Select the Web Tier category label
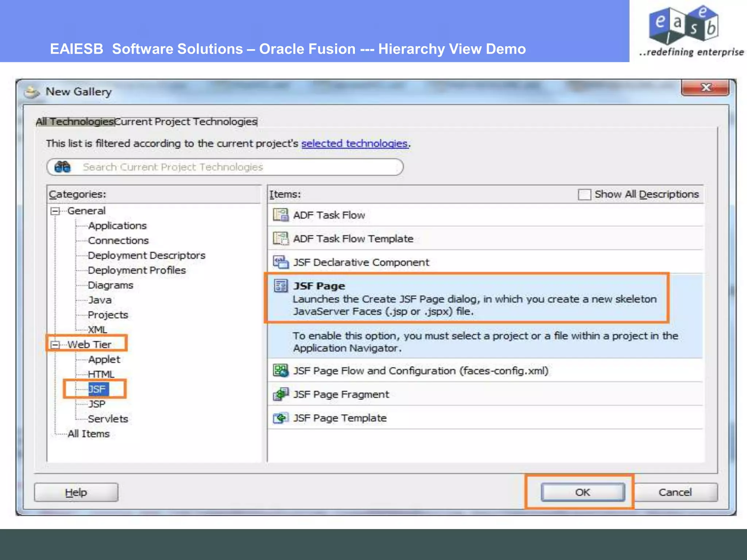747x560 pixels. [89, 345]
